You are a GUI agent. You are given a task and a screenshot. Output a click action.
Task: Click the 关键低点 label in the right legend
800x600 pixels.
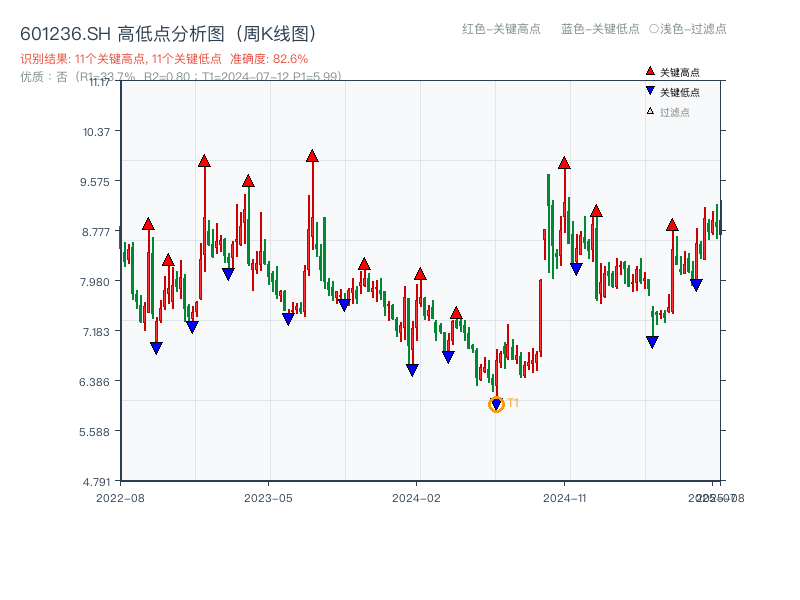point(682,90)
